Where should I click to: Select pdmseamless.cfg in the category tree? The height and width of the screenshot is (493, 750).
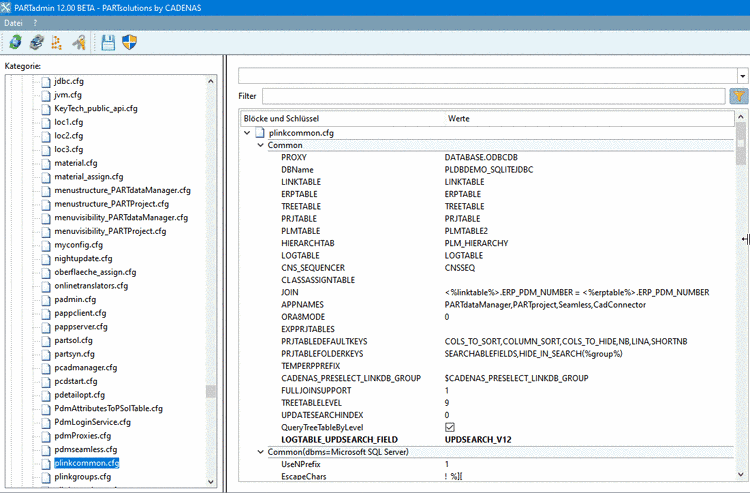click(86, 449)
